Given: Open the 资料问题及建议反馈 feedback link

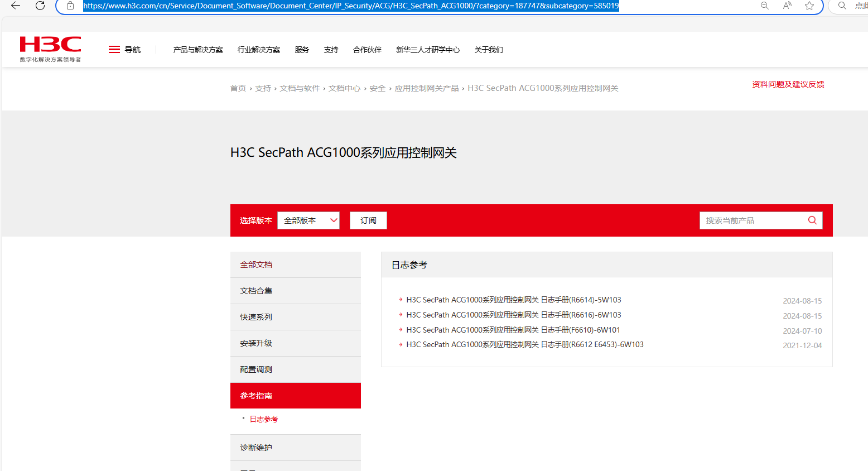Looking at the screenshot, I should (788, 84).
